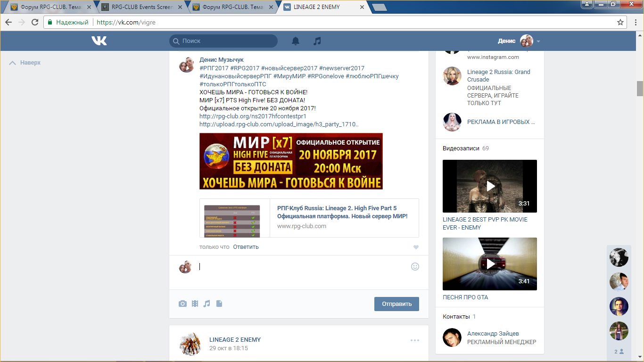Screen dimensions: 644x362
Task: Open the МИР x7 banner image
Action: pyautogui.click(x=291, y=161)
